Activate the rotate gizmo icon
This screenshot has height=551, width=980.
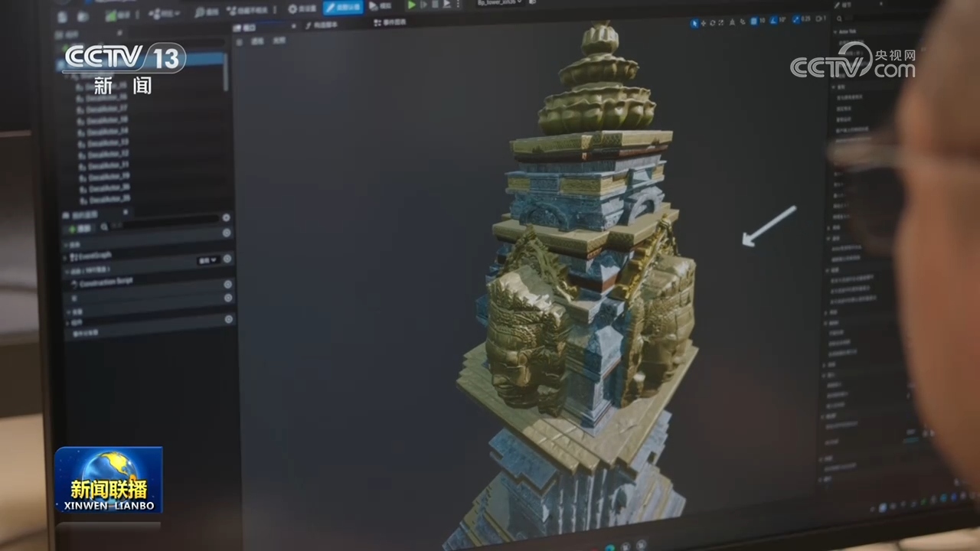[713, 23]
